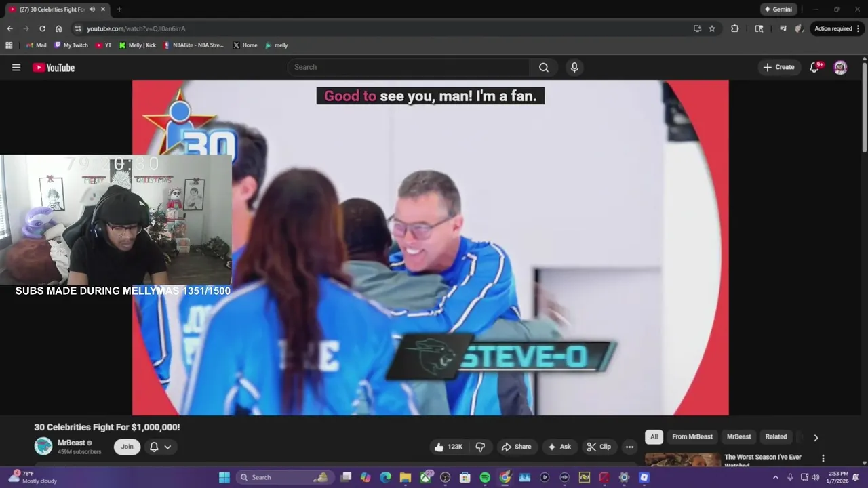Viewport: 868px width, 488px height.
Task: Bookmark this page with star icon
Action: coord(712,28)
